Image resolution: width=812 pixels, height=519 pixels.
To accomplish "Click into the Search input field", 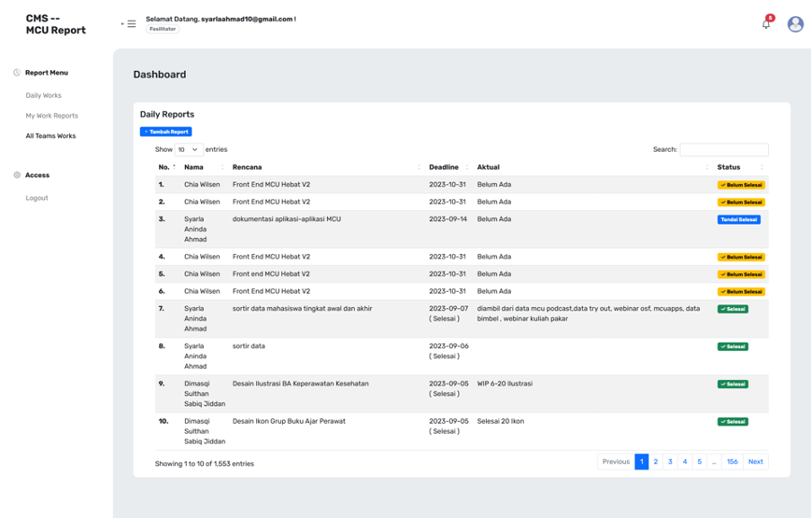I will [723, 150].
